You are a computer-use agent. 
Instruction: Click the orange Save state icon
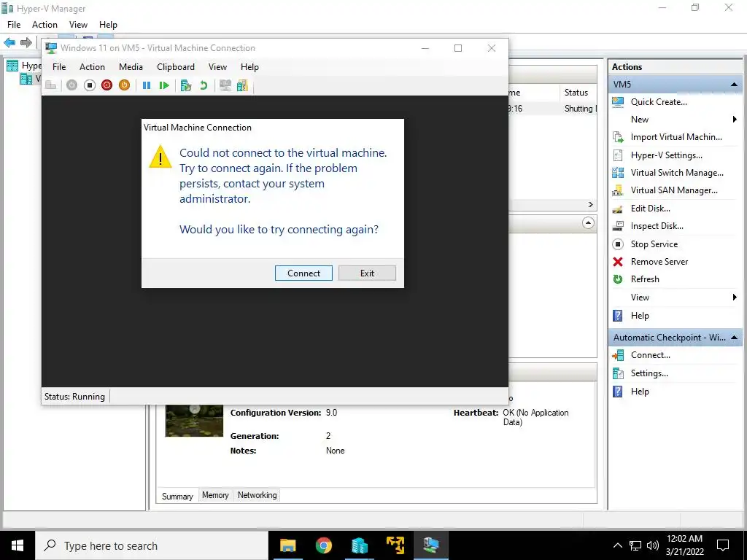(x=124, y=85)
